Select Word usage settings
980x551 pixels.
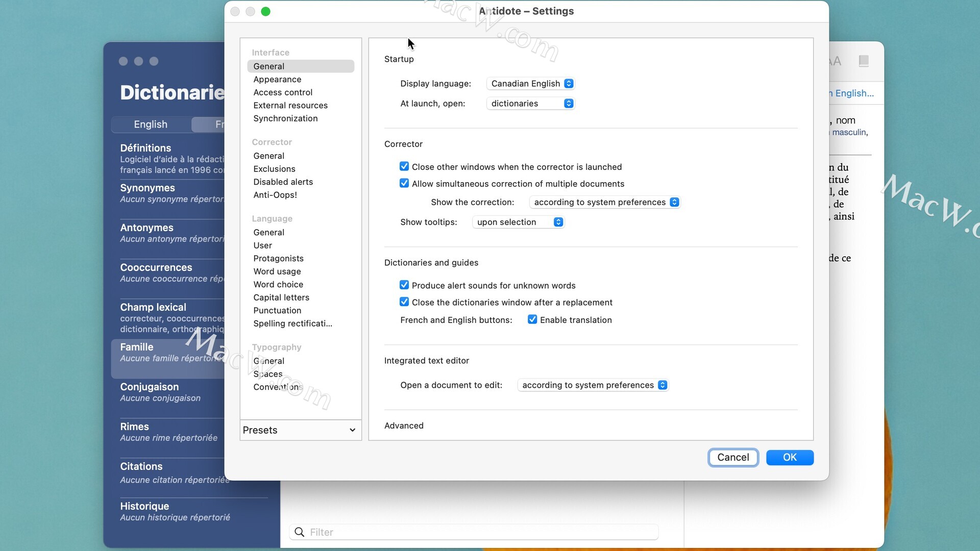point(277,271)
